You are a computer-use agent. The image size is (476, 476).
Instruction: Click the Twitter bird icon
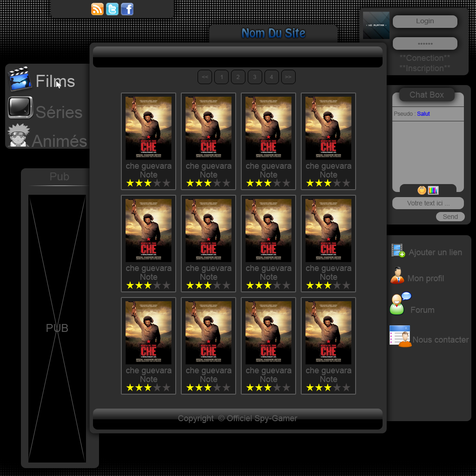click(112, 9)
